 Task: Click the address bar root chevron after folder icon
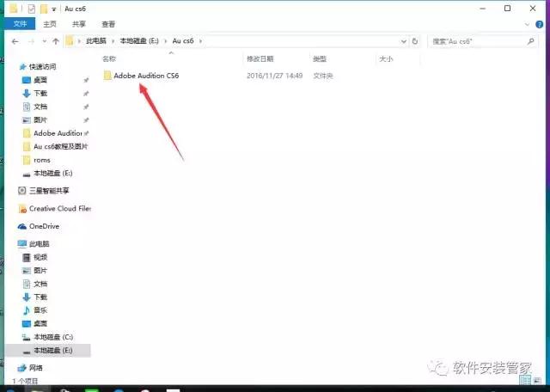coord(79,41)
